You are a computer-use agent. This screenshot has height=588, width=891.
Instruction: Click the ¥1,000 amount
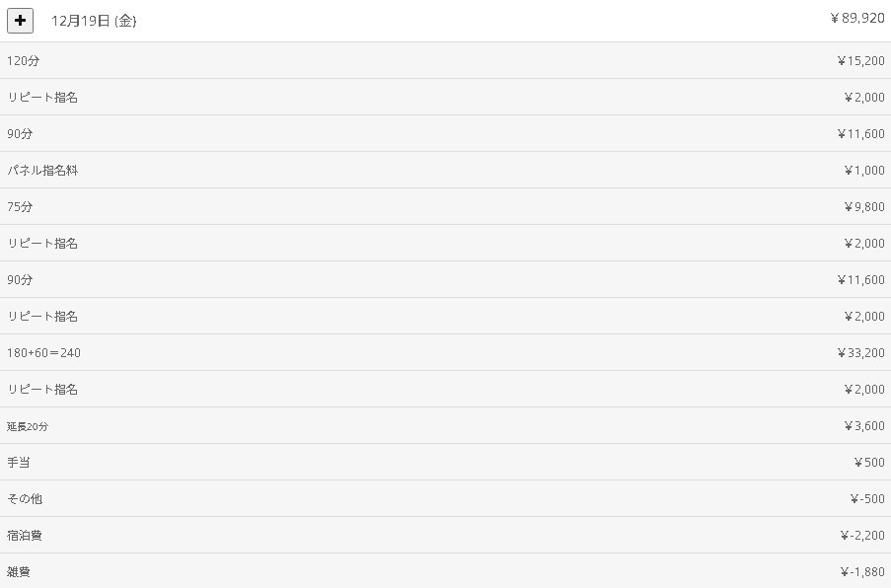863,171
